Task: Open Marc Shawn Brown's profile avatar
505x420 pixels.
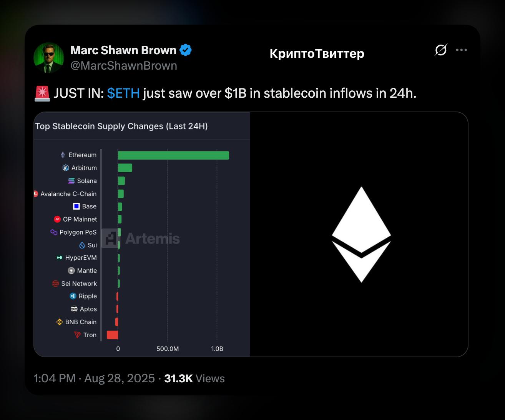Action: coord(49,58)
